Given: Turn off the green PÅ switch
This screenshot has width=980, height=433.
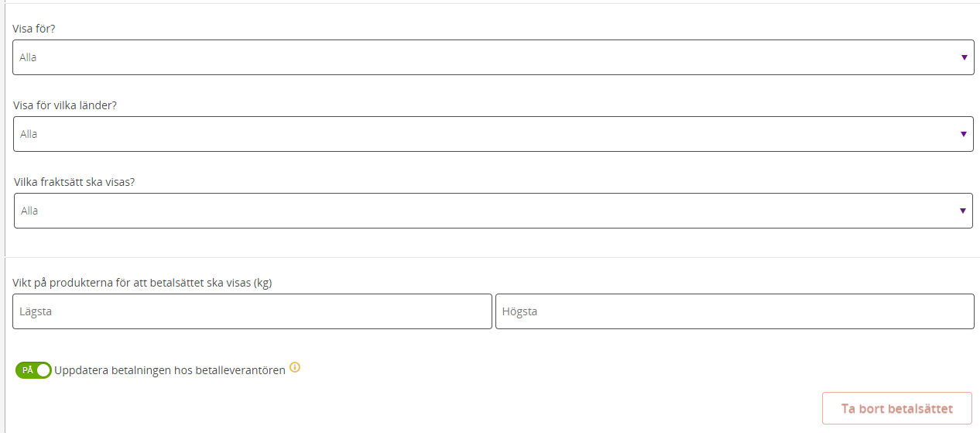Looking at the screenshot, I should click(33, 370).
